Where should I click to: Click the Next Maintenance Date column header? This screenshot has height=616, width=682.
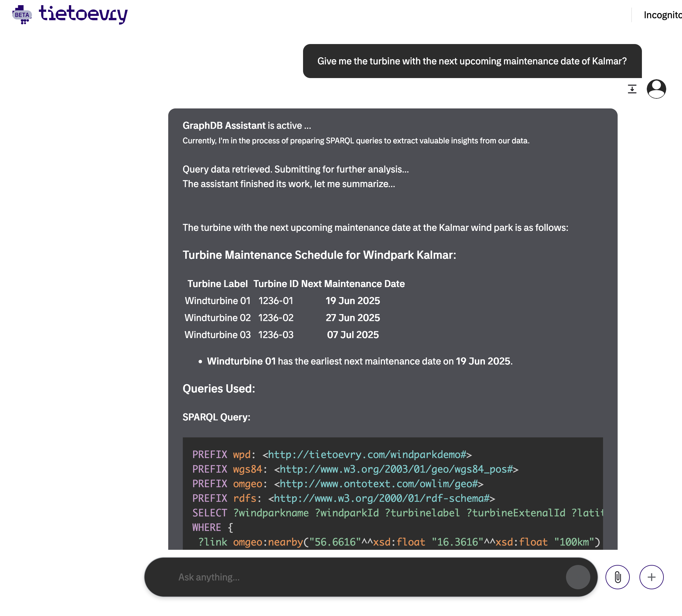click(x=353, y=284)
